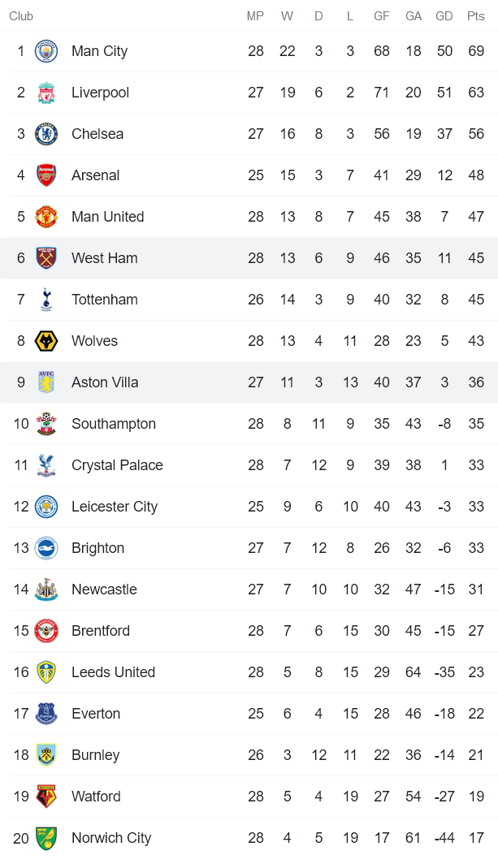Click the Liverpool club crest icon
This screenshot has width=498, height=868.
[x=46, y=93]
